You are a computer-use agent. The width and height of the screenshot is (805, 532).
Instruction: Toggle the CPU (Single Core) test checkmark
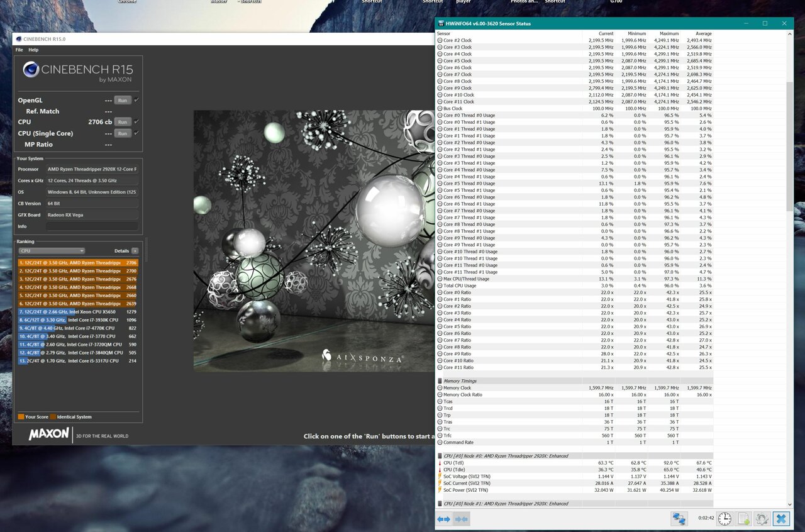pos(136,133)
